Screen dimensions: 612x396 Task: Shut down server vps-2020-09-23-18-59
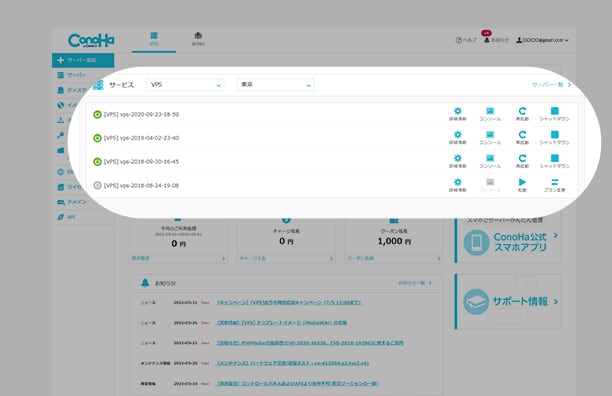point(554,114)
